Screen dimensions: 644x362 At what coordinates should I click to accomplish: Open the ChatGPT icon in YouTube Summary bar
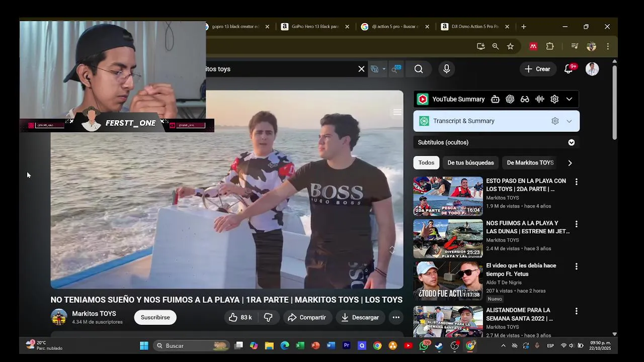pyautogui.click(x=510, y=99)
